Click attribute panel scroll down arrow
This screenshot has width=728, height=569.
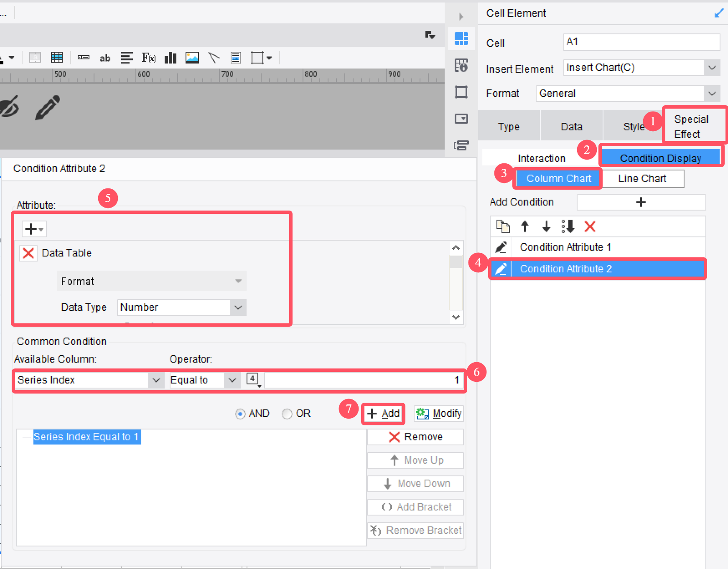click(x=456, y=318)
